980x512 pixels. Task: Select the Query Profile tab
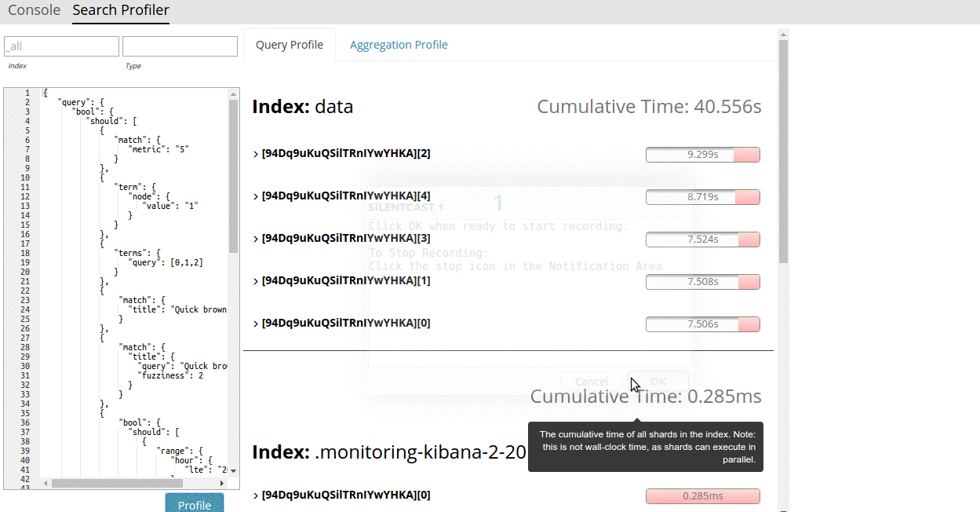(x=290, y=45)
